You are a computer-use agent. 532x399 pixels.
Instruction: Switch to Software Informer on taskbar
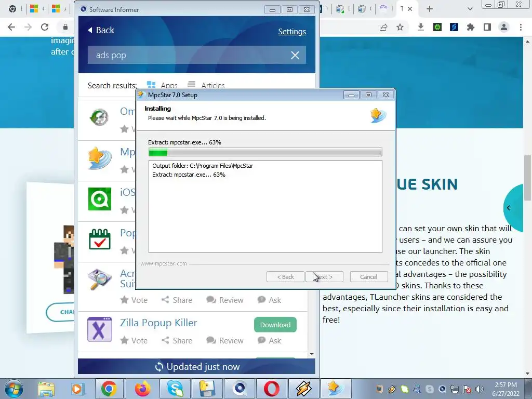(x=240, y=389)
